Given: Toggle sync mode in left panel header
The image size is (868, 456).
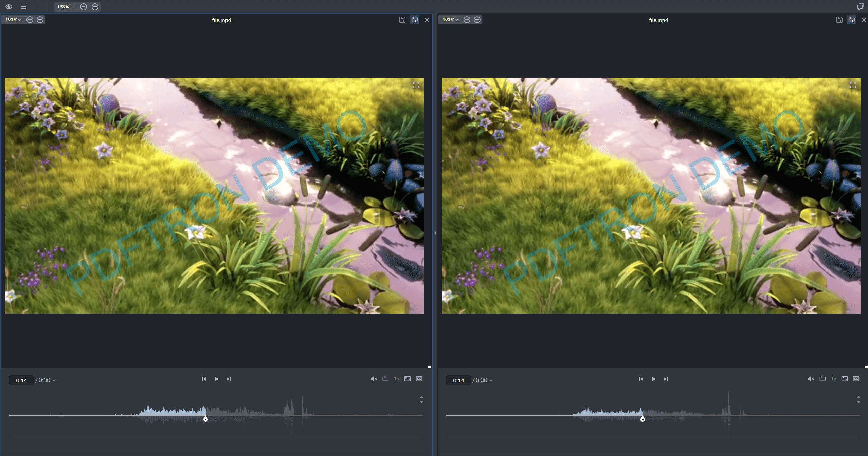Looking at the screenshot, I should [415, 20].
